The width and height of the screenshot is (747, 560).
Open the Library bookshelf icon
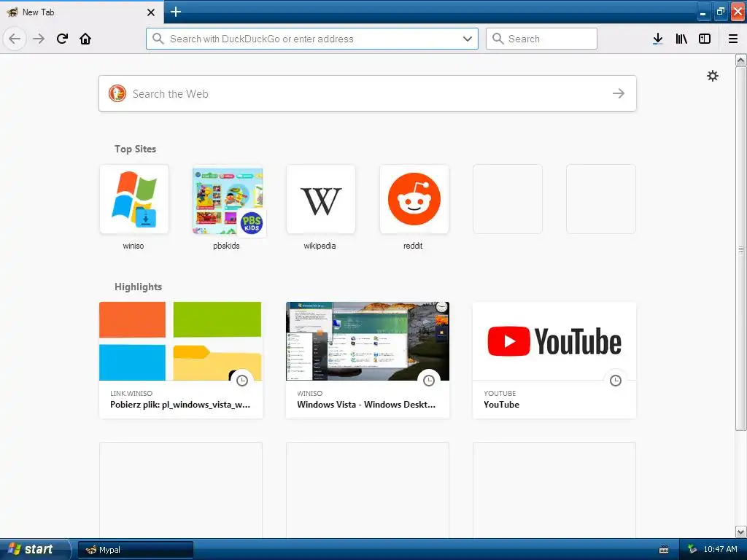tap(681, 39)
